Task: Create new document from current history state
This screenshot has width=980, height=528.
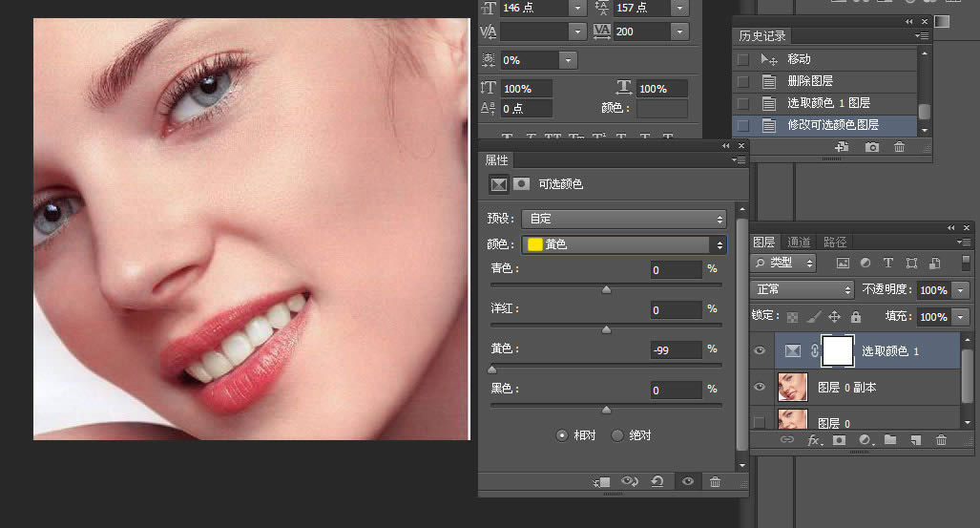Action: (x=842, y=147)
